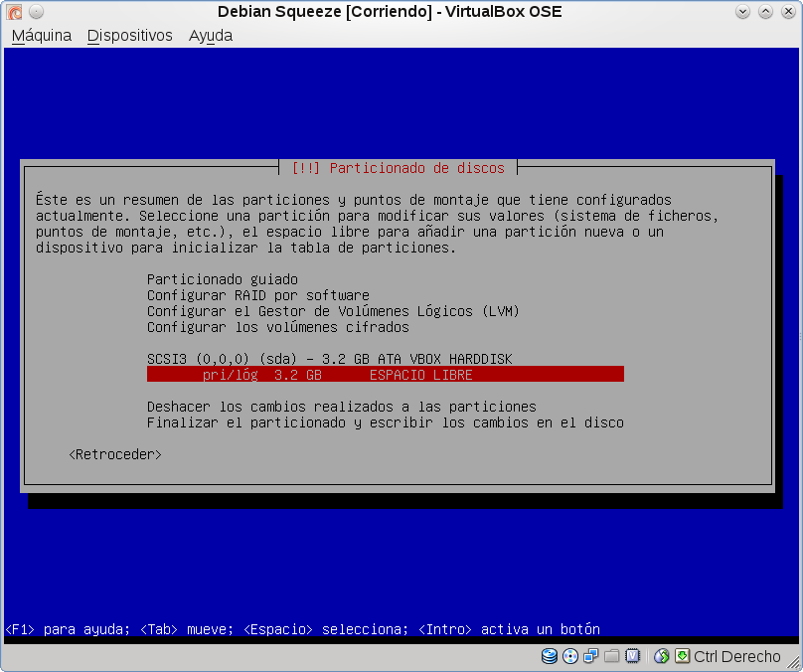Select Particionado guiado option

[x=223, y=279]
